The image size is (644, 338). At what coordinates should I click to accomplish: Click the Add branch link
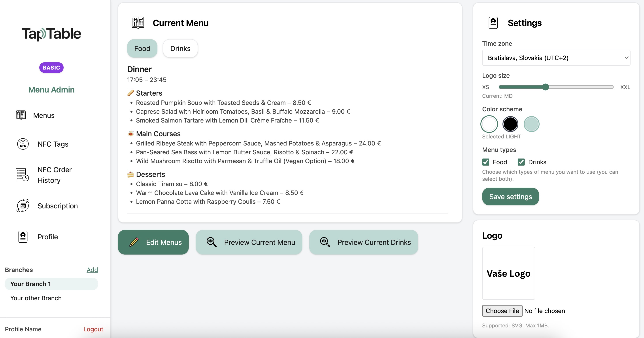click(x=92, y=270)
